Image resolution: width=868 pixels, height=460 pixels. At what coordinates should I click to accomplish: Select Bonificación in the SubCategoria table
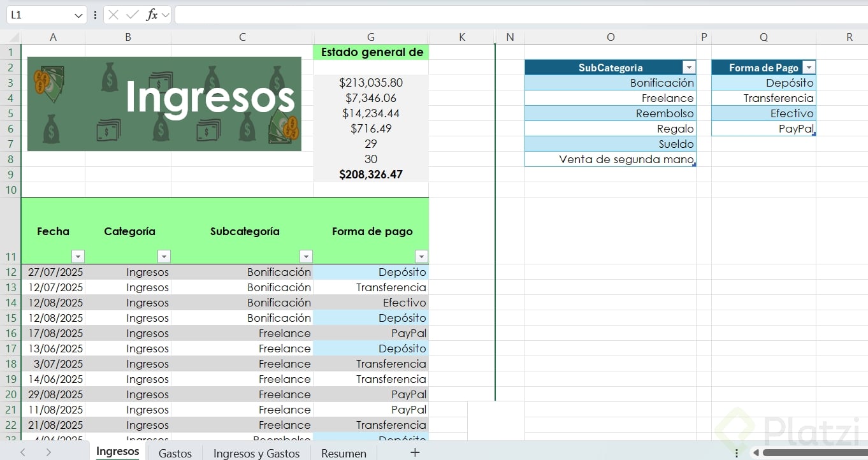coord(611,83)
